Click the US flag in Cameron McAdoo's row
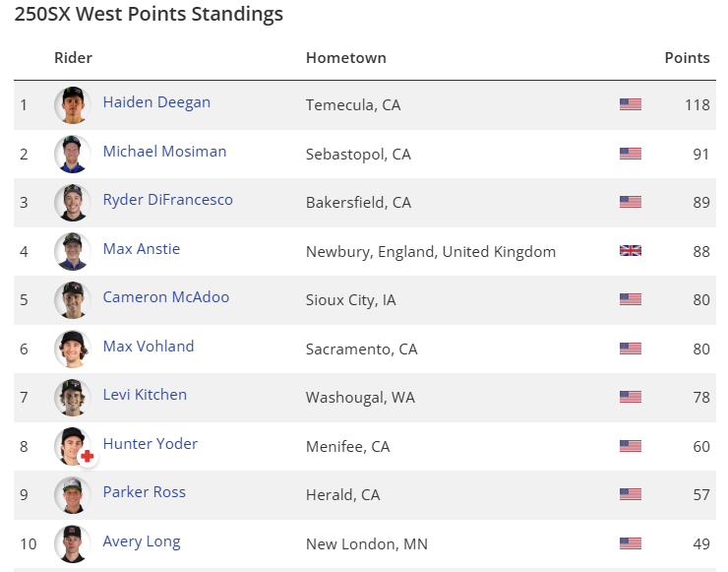This screenshot has height=572, width=728. coord(631,299)
